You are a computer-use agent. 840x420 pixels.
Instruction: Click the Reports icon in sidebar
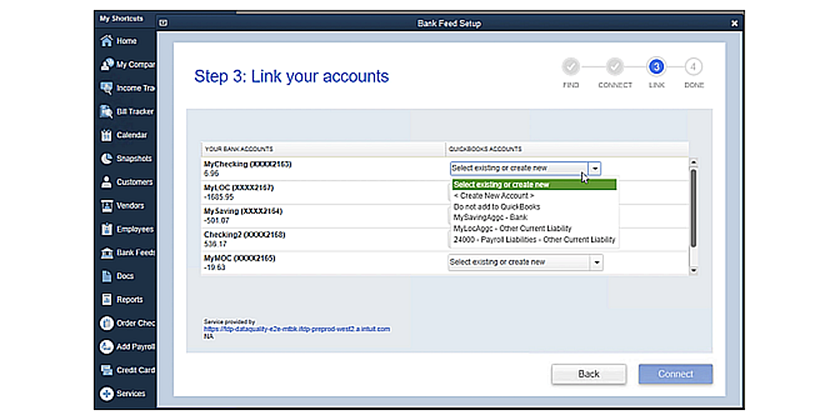106,299
